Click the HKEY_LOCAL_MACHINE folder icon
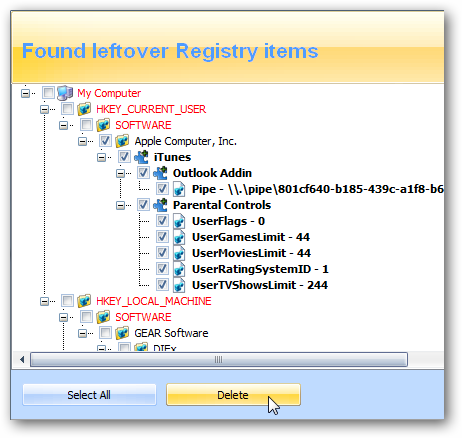462x438 pixels. (84, 301)
